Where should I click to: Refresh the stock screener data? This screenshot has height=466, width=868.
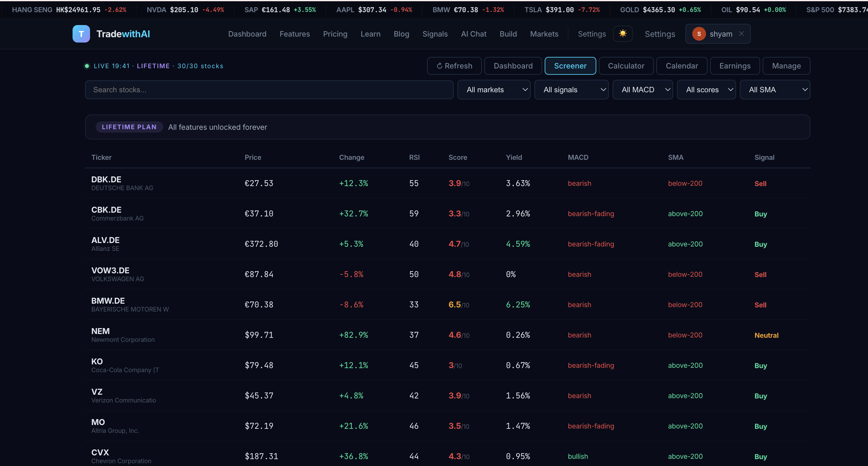(454, 66)
